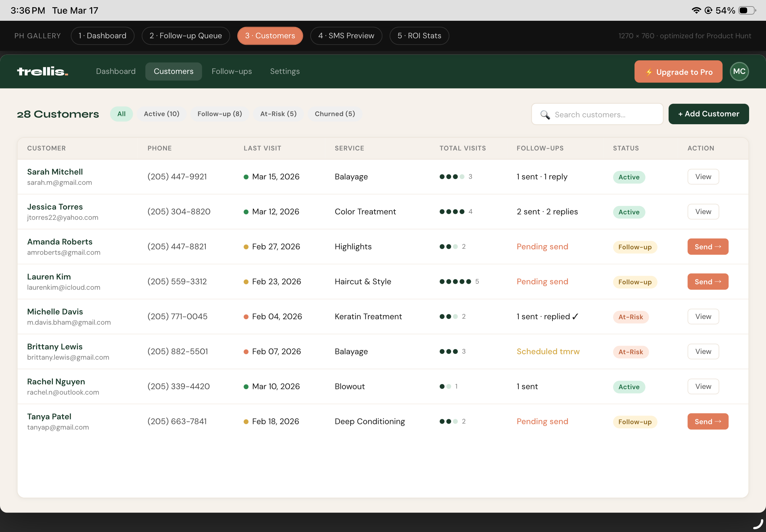The width and height of the screenshot is (766, 532).
Task: Filter by At-Risk (5) customers
Action: coord(278,114)
